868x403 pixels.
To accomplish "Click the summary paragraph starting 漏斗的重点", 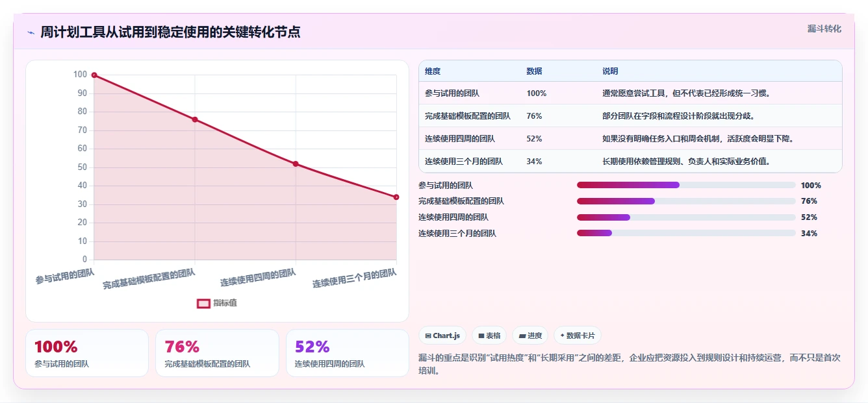I will point(630,364).
